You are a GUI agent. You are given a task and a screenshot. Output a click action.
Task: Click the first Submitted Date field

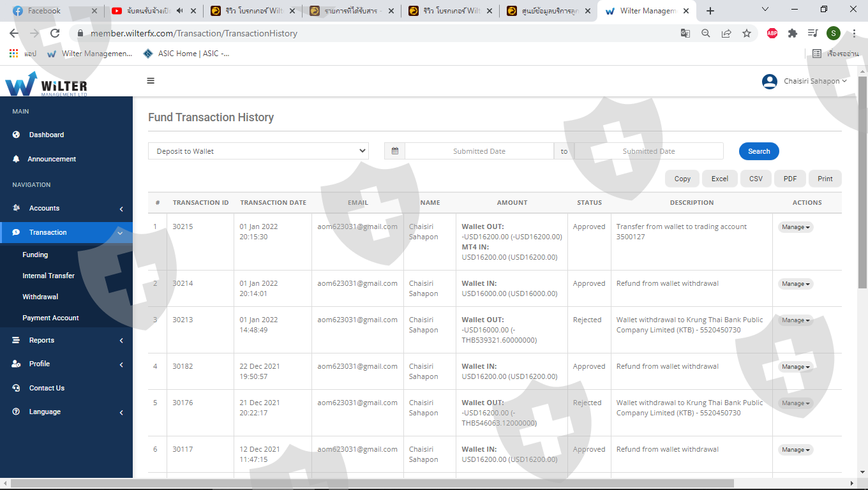pyautogui.click(x=479, y=151)
